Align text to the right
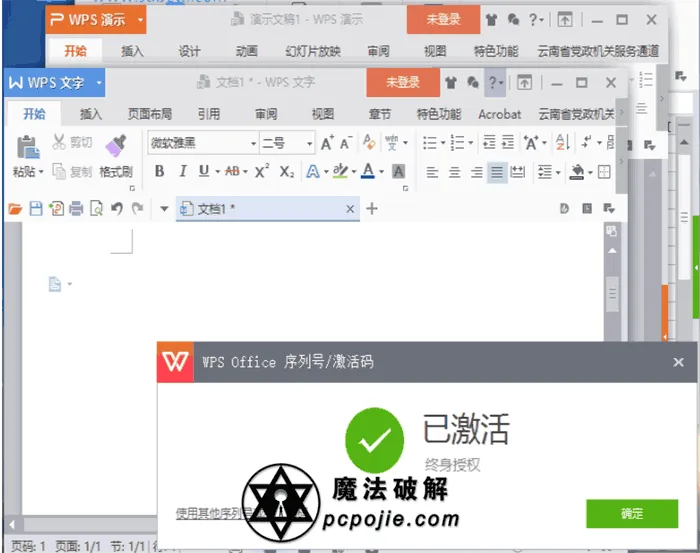This screenshot has width=700, height=553. (x=476, y=172)
